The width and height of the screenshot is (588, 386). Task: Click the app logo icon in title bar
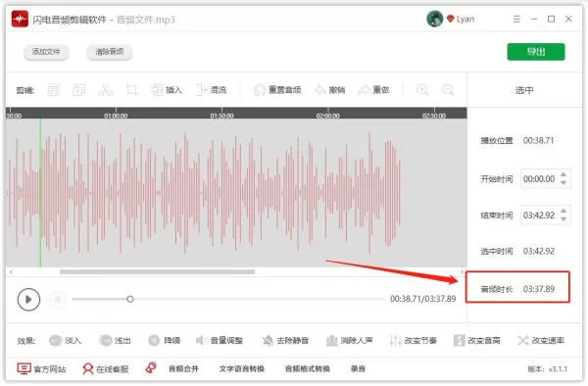(x=20, y=19)
